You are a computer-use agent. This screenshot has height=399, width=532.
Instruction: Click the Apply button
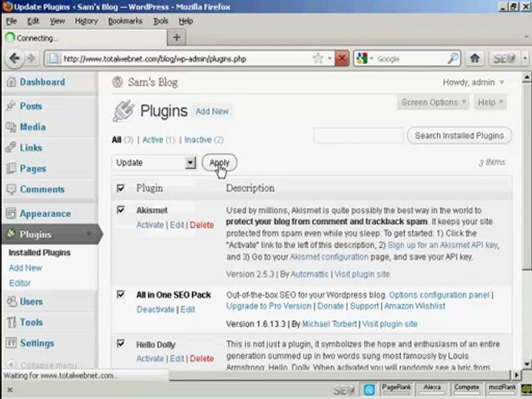tap(219, 162)
